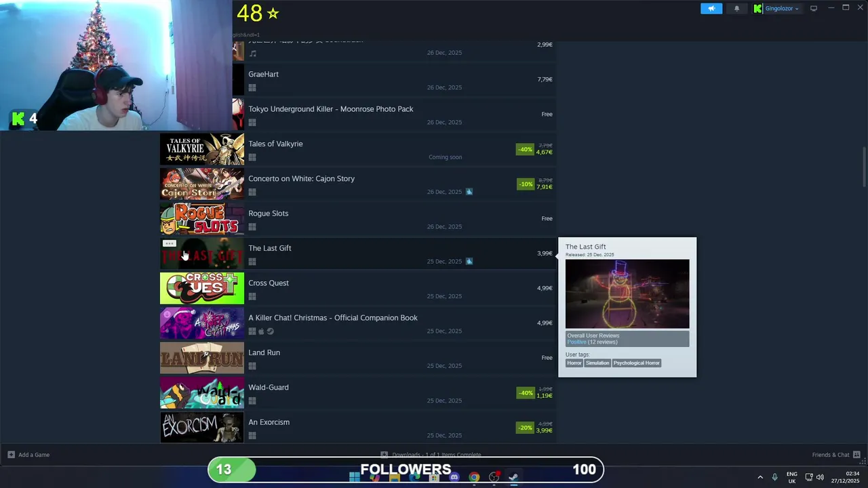Click the Steam taskbar icon
The image size is (868, 488).
click(x=514, y=477)
